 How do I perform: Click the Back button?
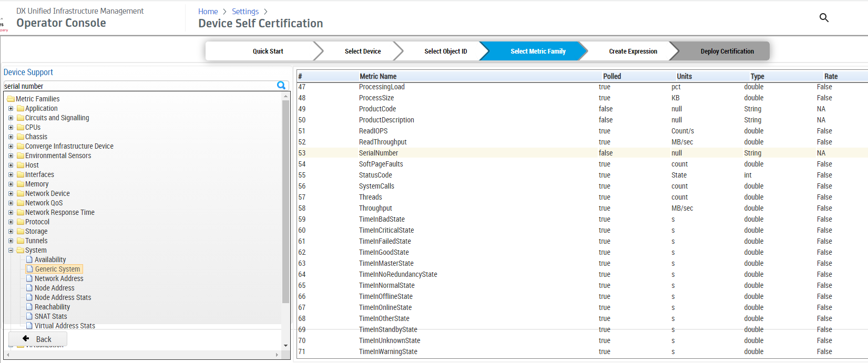[x=38, y=339]
